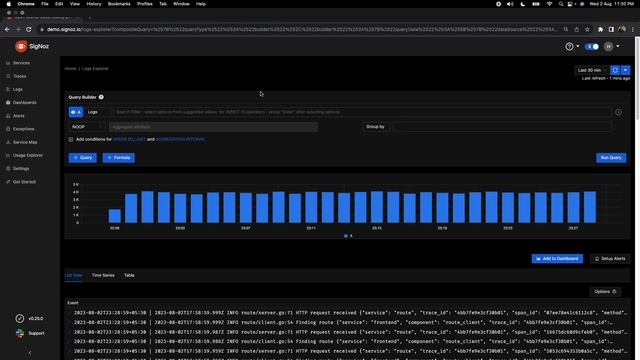Click the refresh icon button
This screenshot has height=360, width=640.
[615, 70]
